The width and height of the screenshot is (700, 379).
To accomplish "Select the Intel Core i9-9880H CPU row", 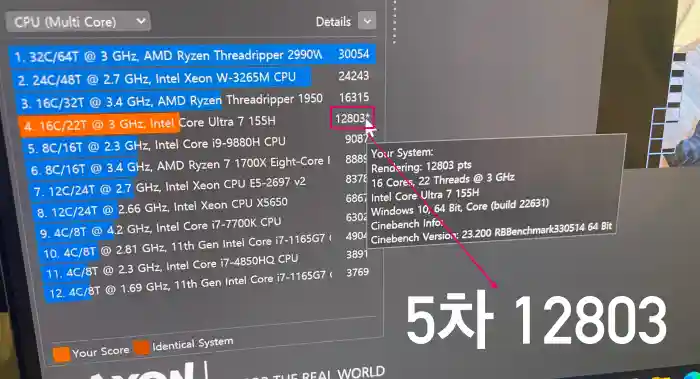I will click(x=196, y=144).
